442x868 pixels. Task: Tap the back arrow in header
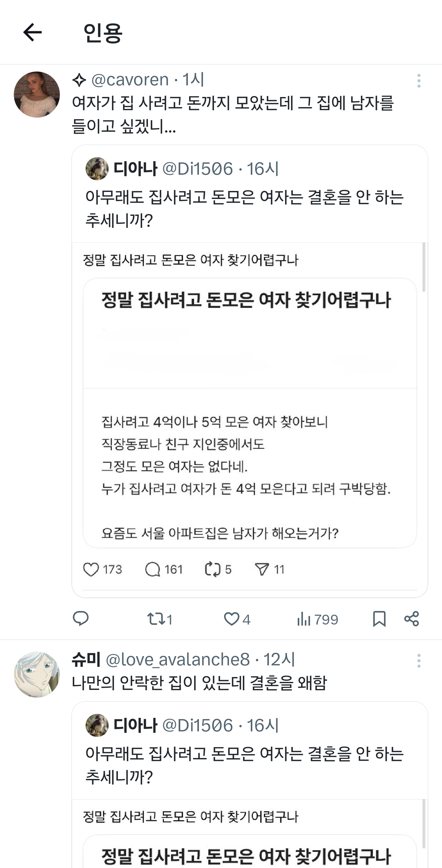tap(32, 32)
